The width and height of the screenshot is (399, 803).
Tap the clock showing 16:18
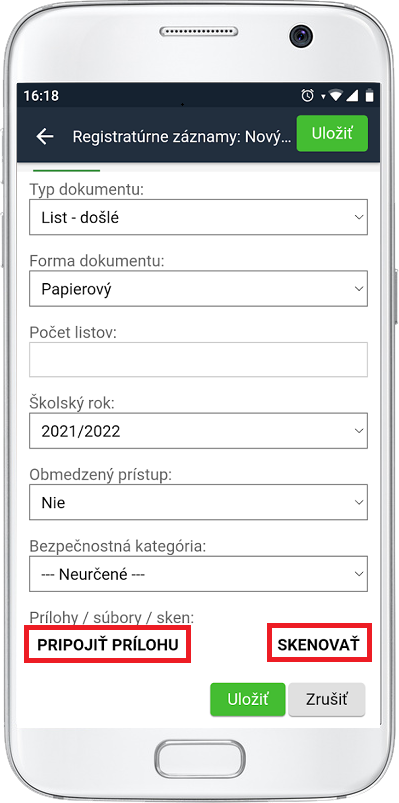tap(41, 96)
